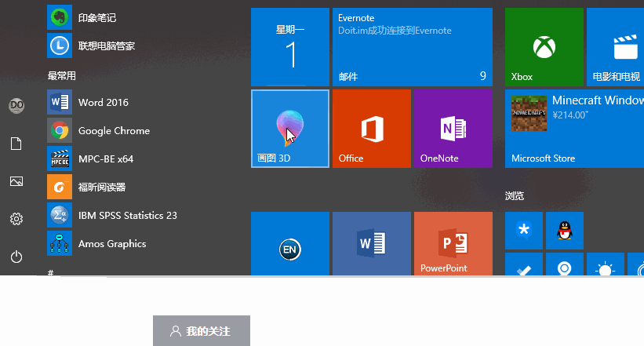
Task: Open the Word tile
Action: tap(372, 244)
